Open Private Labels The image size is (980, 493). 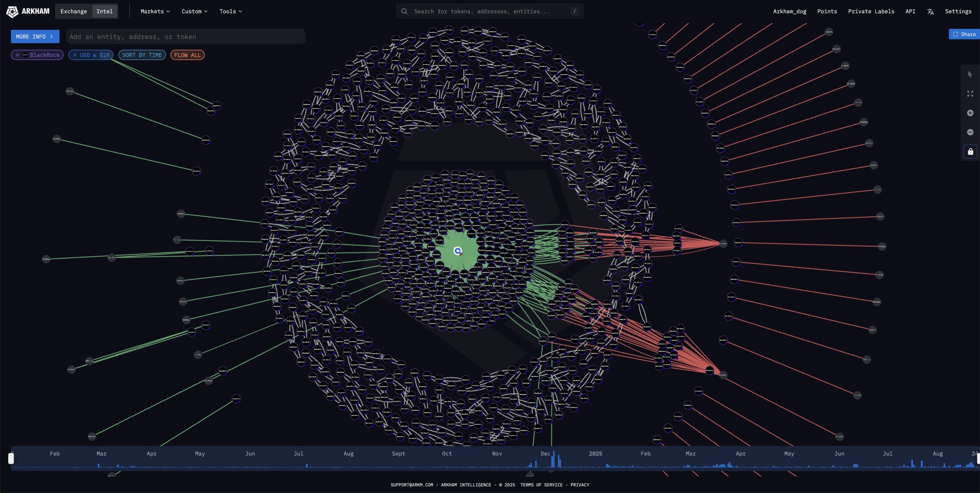click(871, 11)
